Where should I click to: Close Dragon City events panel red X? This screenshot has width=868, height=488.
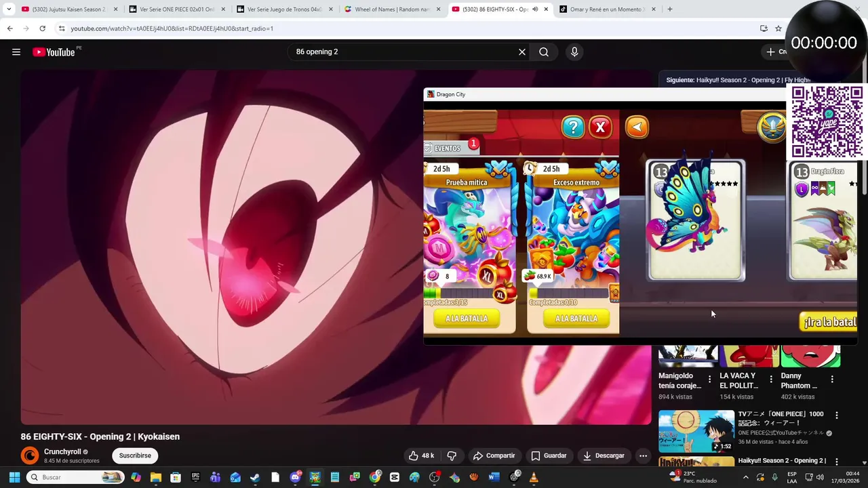[600, 127]
